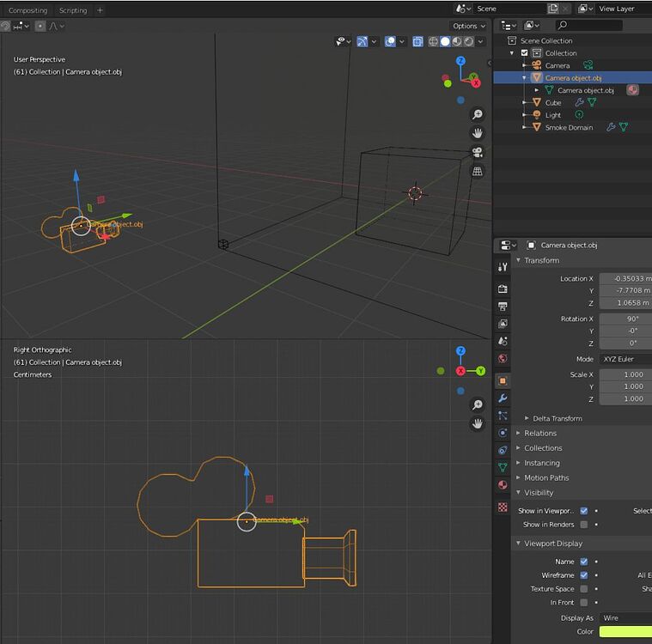652x644 pixels.
Task: Toggle proportional editing button
Action: pyautogui.click(x=40, y=27)
